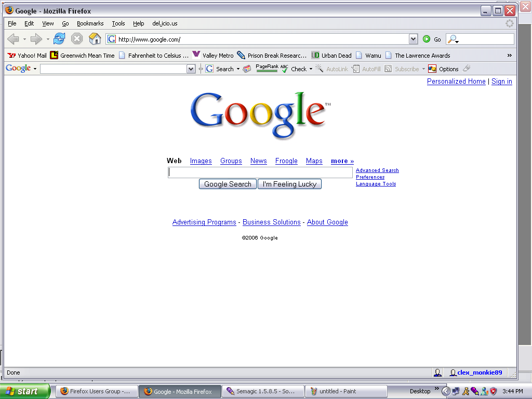Open the del.icio.us menu
Image resolution: width=532 pixels, height=399 pixels.
pyautogui.click(x=165, y=23)
